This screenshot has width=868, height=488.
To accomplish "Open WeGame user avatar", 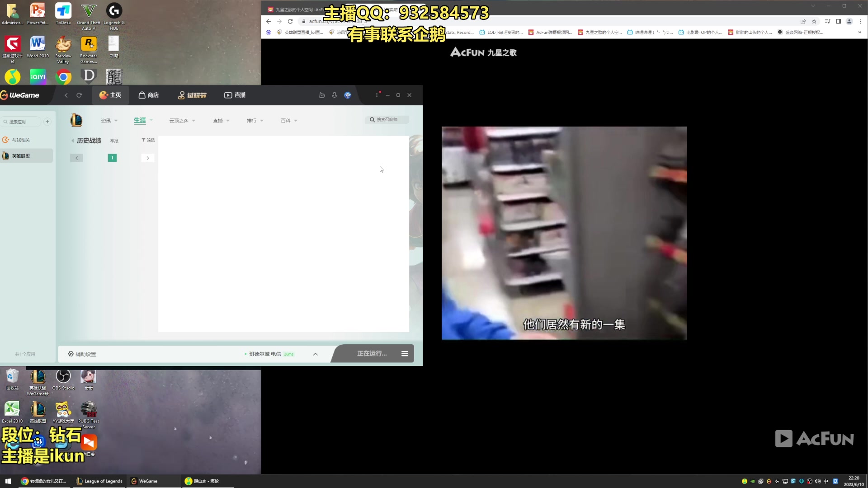I will (348, 95).
